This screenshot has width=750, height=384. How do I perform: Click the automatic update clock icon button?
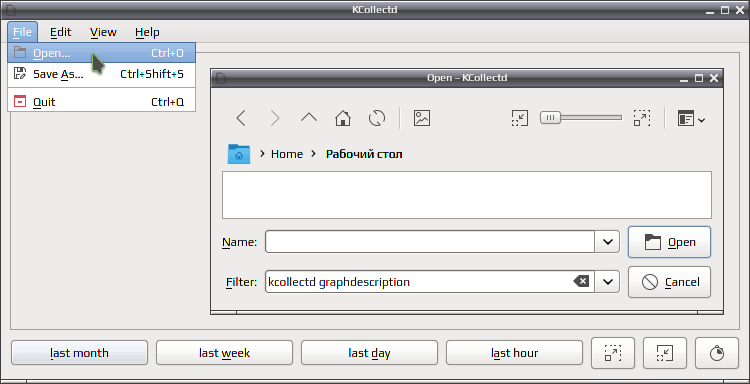717,353
